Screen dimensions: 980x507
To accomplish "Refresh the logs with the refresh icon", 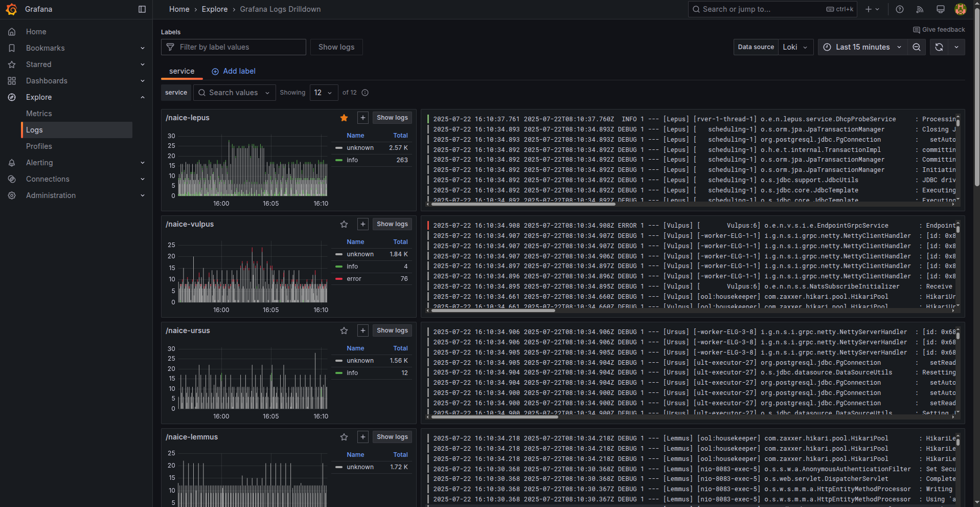I will [939, 47].
